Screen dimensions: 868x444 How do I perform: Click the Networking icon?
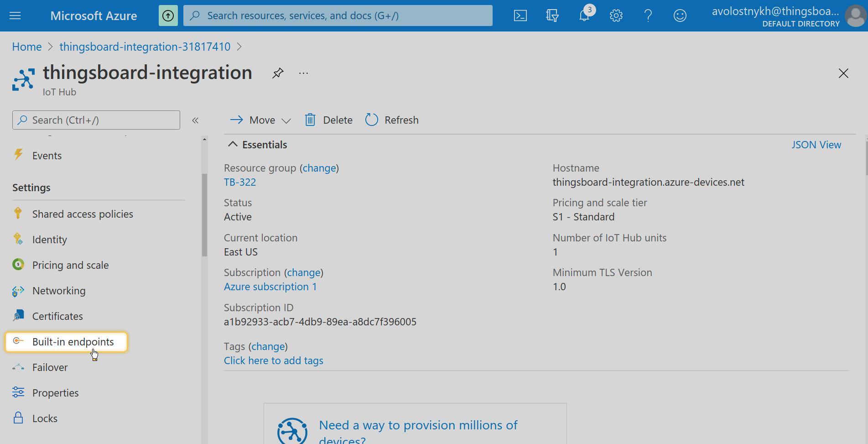click(18, 291)
